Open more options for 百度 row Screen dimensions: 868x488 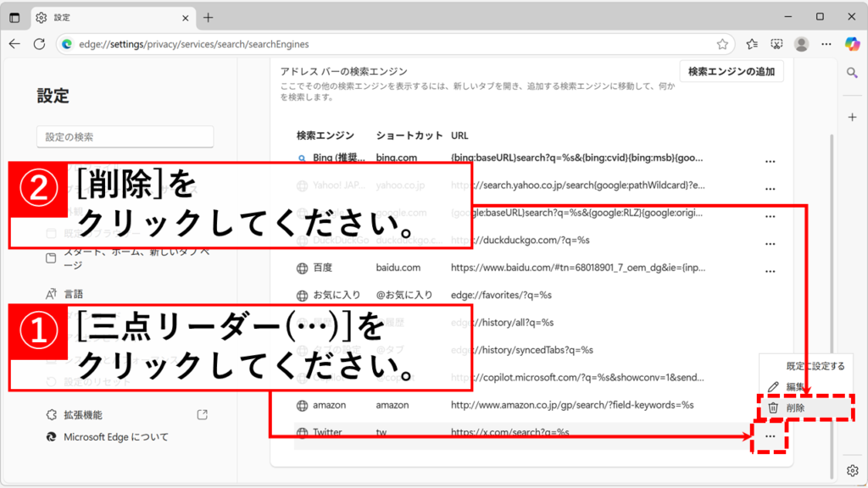tap(770, 272)
